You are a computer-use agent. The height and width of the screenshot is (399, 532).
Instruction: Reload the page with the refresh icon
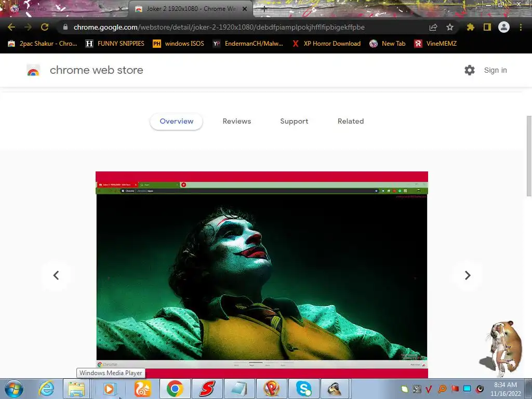point(45,27)
